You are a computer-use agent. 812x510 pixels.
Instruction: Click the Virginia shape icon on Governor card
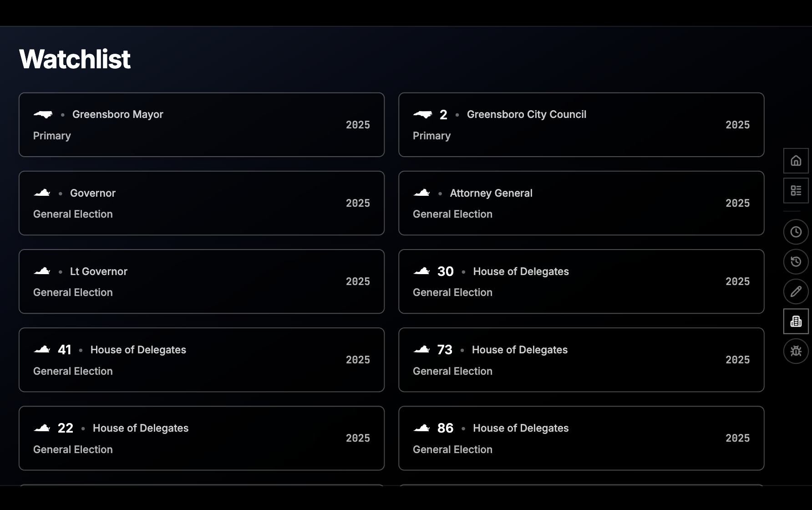pos(42,193)
